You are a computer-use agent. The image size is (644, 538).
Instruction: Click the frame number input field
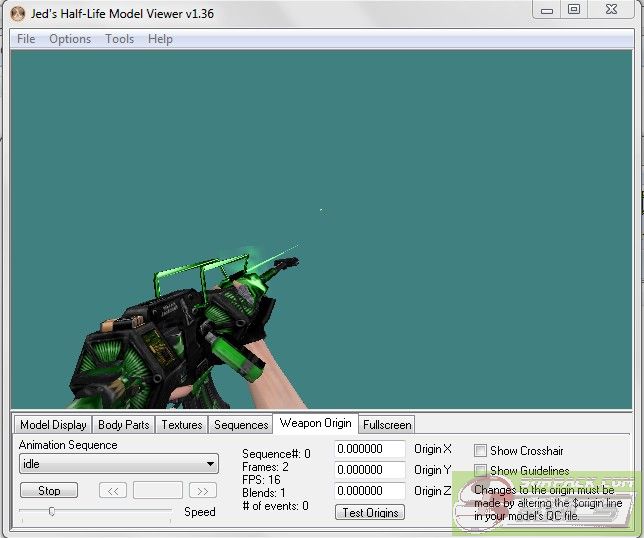tap(158, 490)
